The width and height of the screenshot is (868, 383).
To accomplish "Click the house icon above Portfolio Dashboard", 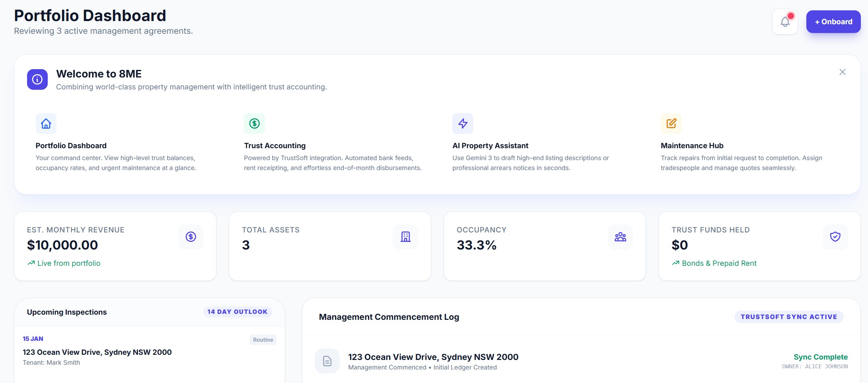I will 46,124.
